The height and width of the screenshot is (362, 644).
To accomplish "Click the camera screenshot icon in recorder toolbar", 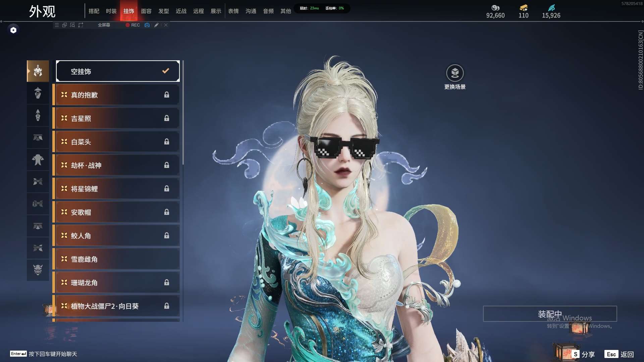I will pos(147,25).
